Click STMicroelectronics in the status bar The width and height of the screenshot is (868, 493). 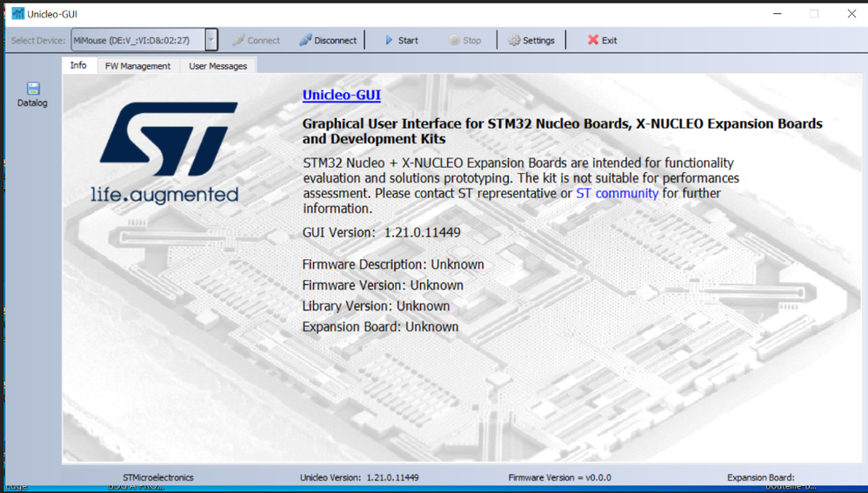(x=158, y=477)
